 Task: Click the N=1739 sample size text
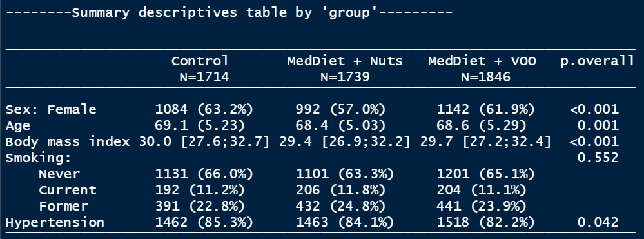pyautogui.click(x=345, y=77)
